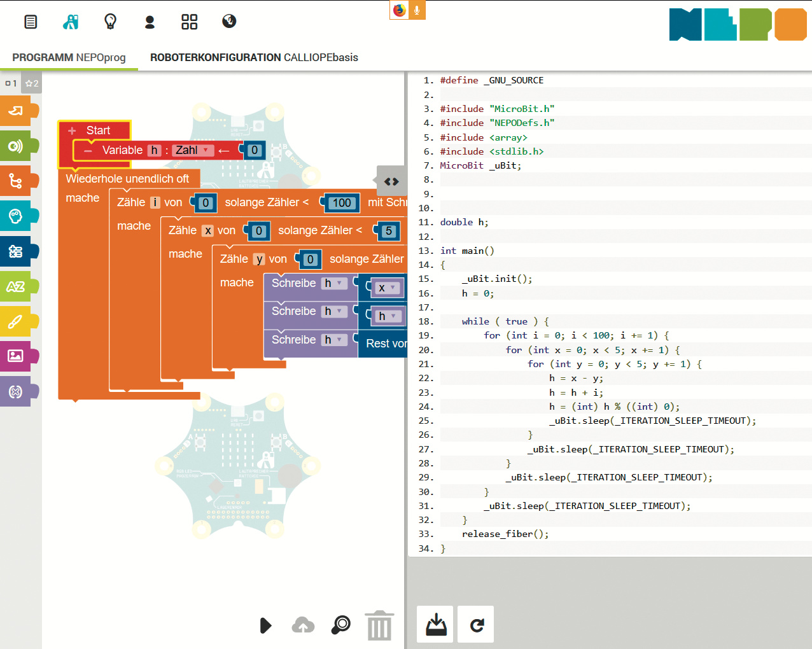Viewport: 812px width, 649px height.
Task: Toggle beginner level 1 toolbox
Action: (11, 83)
